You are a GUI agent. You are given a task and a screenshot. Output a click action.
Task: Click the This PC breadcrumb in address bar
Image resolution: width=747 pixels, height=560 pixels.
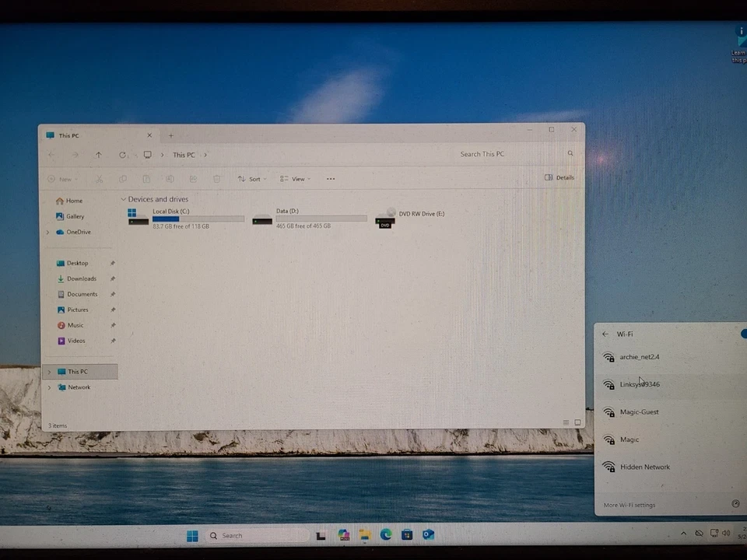(184, 156)
